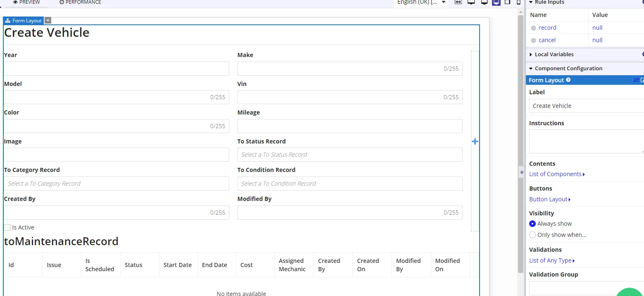Collapse the Rule Inputs section

point(530,2)
